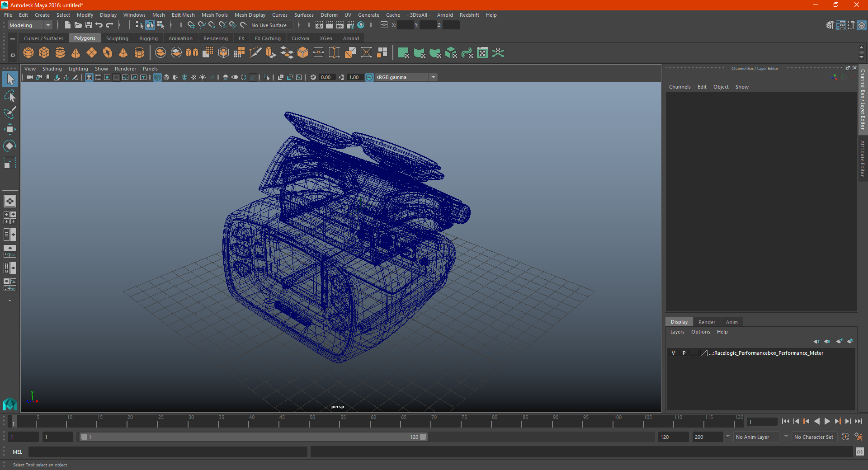
Task: Open the Channels menu in Channel Box
Action: click(x=679, y=87)
